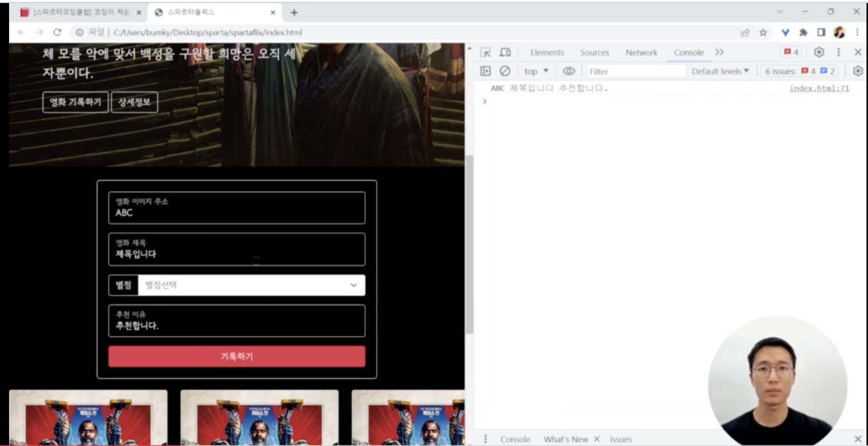Open the Issues drawer tab

620,439
